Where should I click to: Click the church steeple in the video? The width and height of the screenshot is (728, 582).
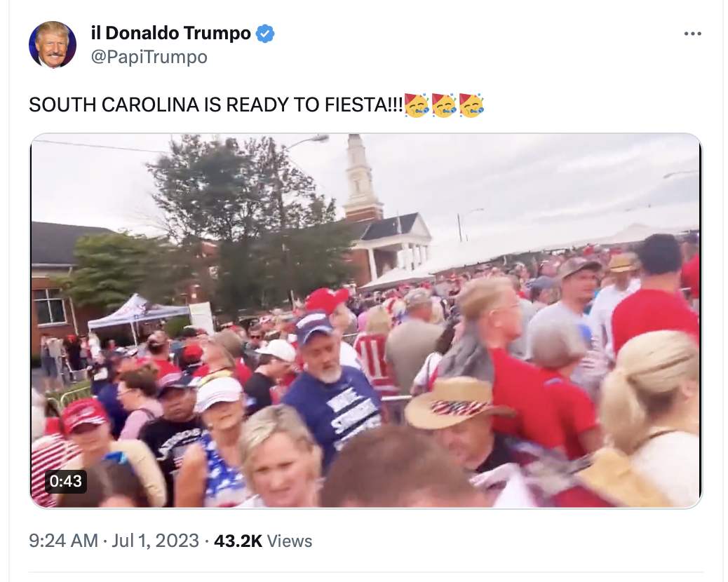click(362, 179)
